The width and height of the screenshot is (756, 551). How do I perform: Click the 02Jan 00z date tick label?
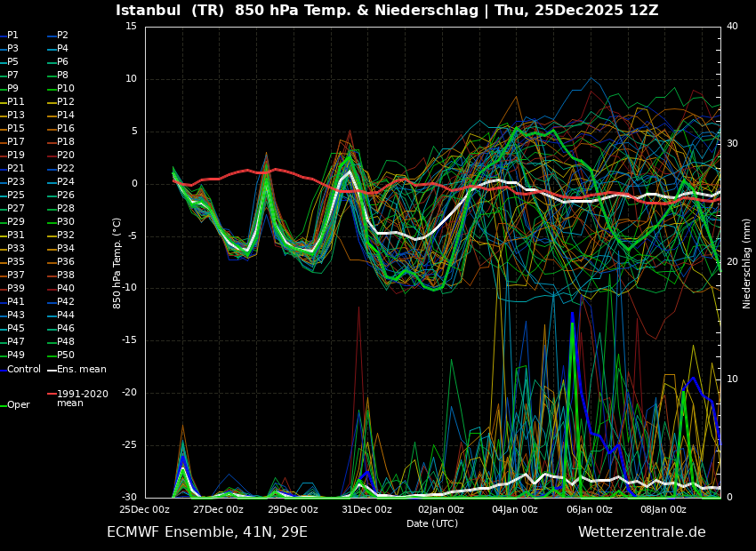[x=441, y=510]
